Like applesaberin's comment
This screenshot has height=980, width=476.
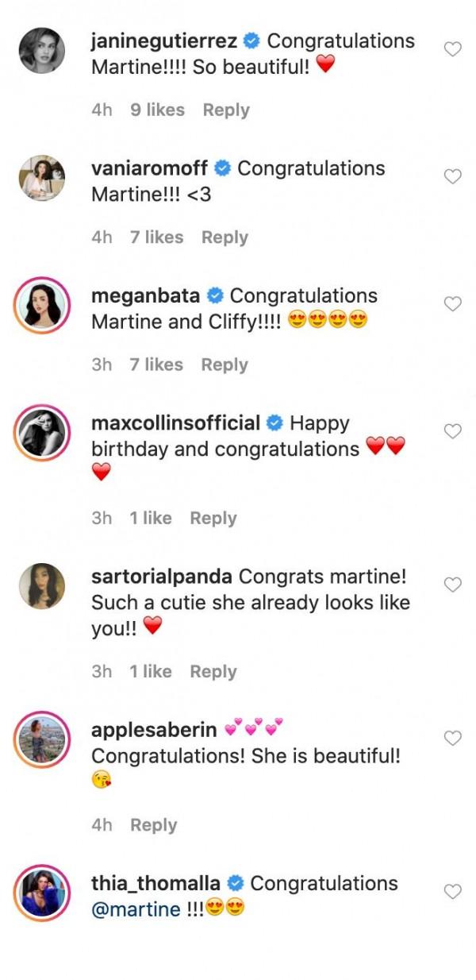[x=452, y=739]
